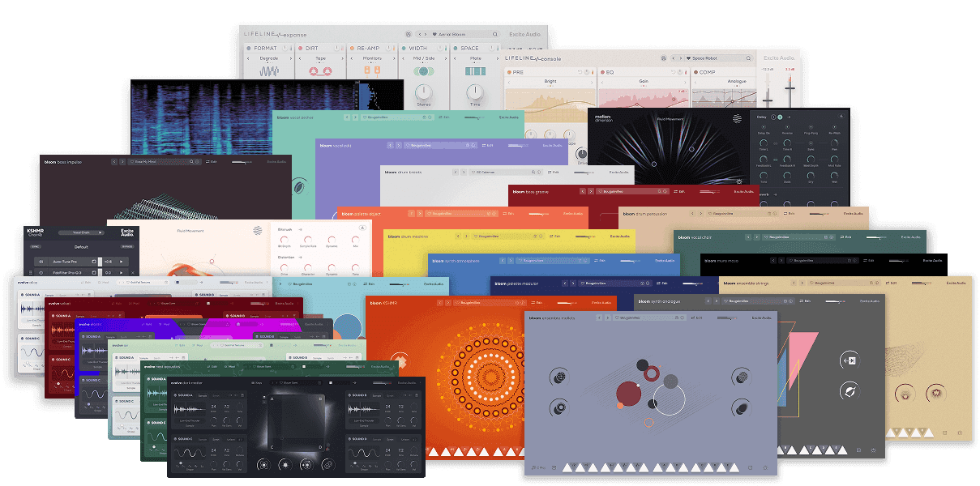Click the heart icon beside Space Robot preset
Image resolution: width=980 pixels, height=486 pixels.
click(x=688, y=58)
